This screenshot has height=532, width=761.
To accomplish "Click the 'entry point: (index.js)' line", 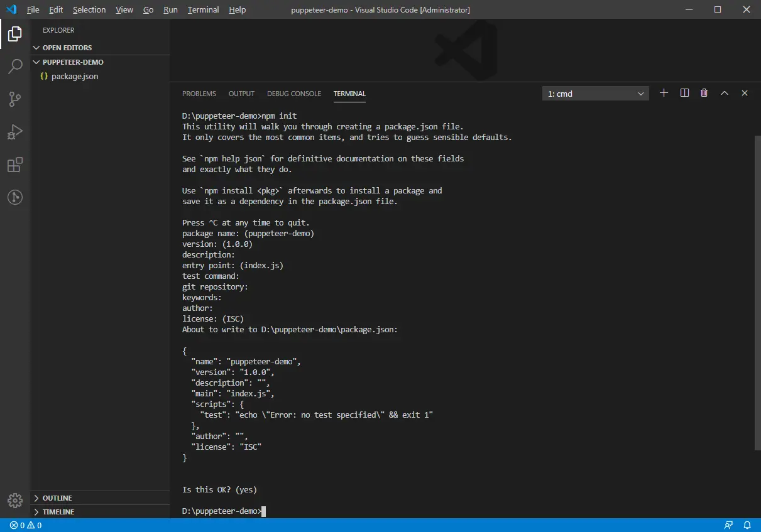I will (x=233, y=265).
